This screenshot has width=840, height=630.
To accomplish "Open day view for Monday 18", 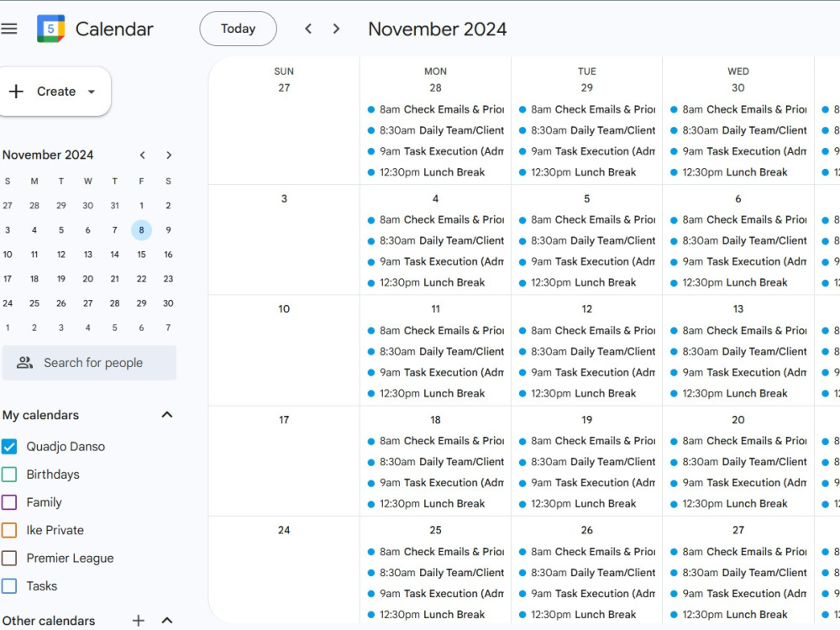I will click(x=435, y=420).
